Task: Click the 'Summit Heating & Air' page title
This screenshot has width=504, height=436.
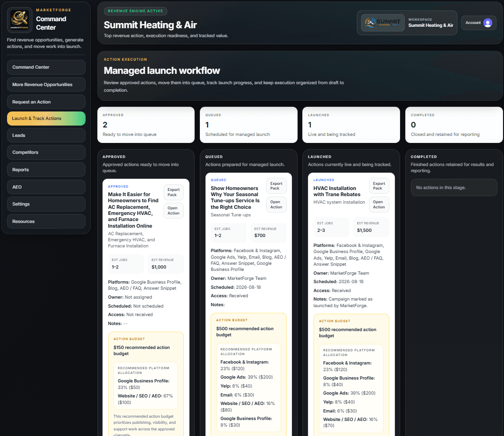Action: [150, 25]
